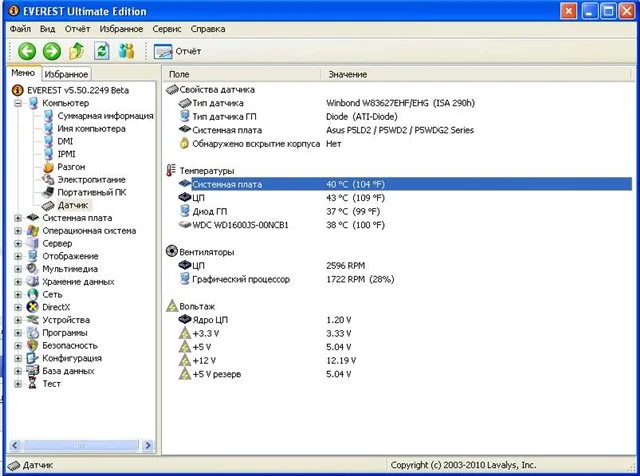Open the Сервис menu

point(166,29)
